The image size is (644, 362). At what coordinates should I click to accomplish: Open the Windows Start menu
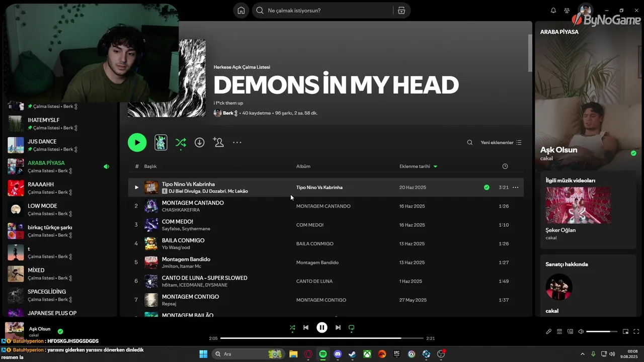tap(203, 354)
